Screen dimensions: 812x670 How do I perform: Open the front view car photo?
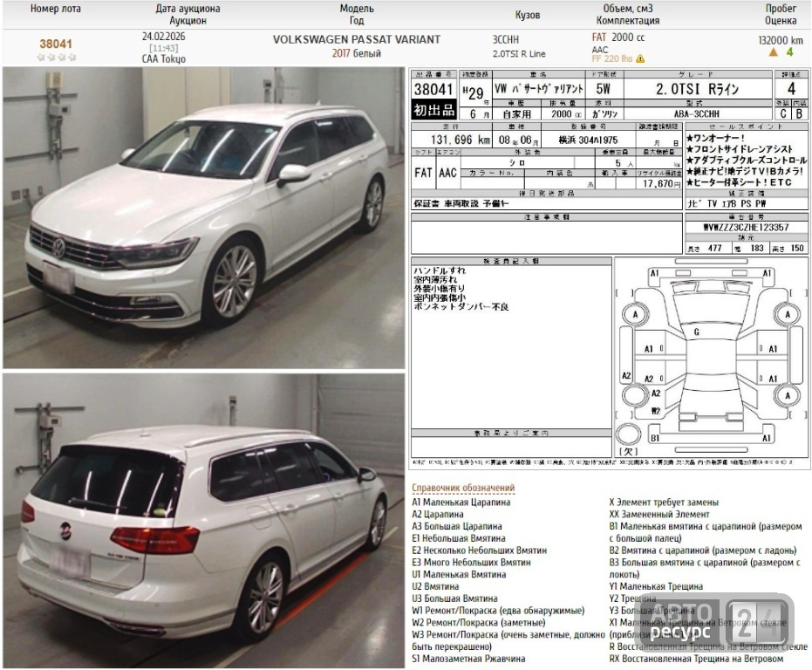click(x=203, y=217)
